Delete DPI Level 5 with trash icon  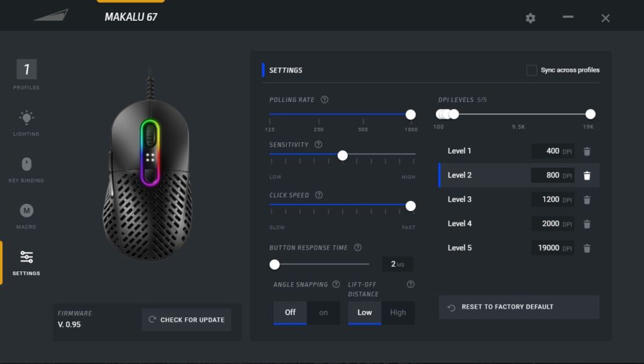pos(587,249)
